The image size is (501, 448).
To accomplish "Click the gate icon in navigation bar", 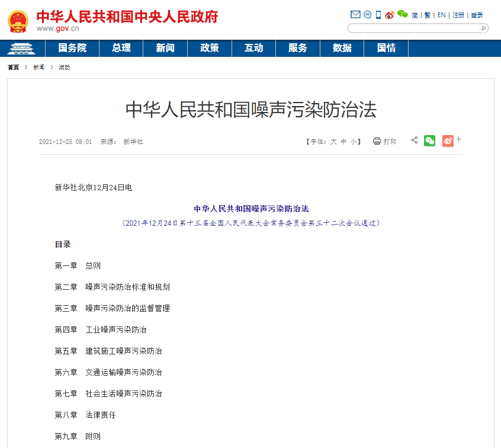I will tap(21, 49).
